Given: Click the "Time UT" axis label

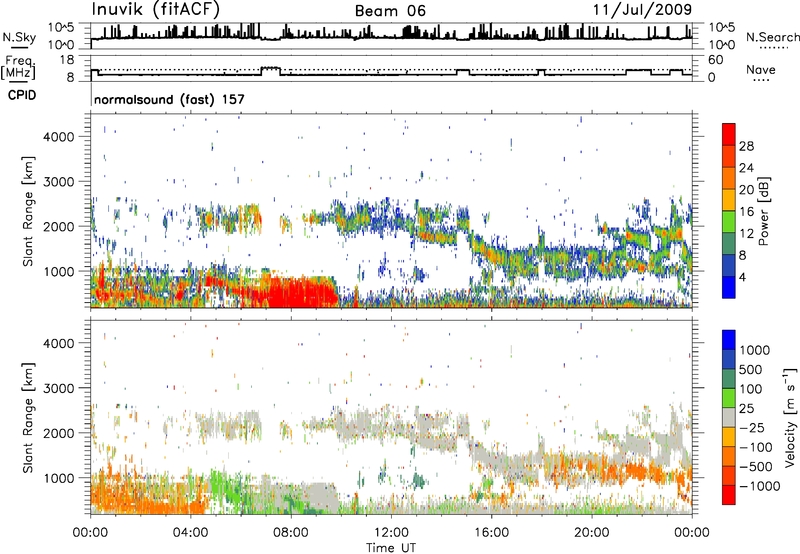Looking at the screenshot, I should click(391, 548).
